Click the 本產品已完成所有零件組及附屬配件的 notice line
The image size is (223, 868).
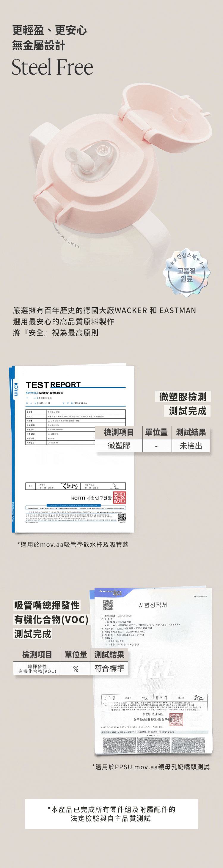[x=111, y=810]
